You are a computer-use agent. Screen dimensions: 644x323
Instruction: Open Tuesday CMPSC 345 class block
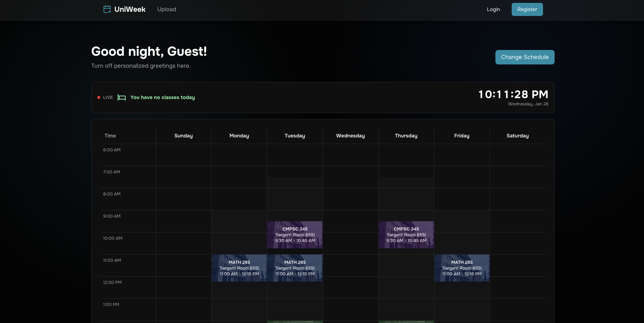[x=295, y=234]
